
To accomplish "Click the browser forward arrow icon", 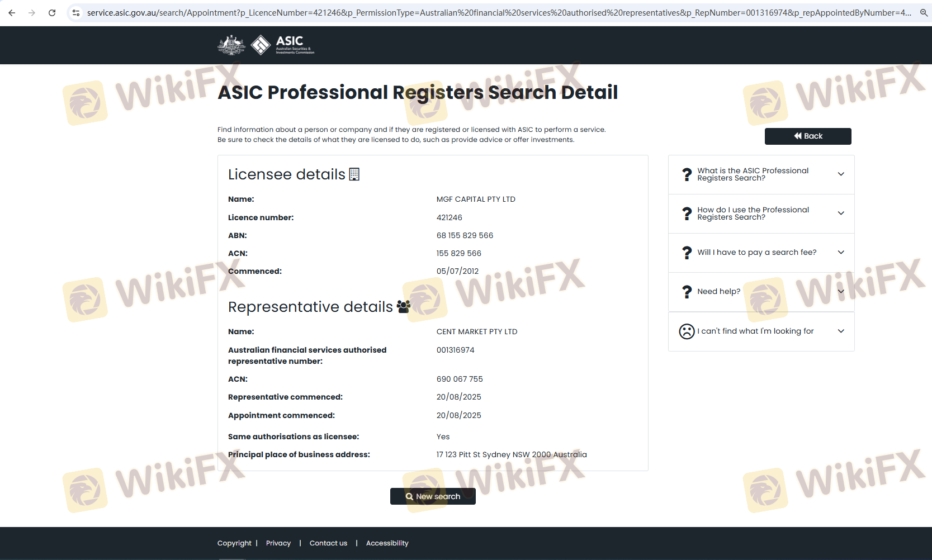I will click(32, 13).
